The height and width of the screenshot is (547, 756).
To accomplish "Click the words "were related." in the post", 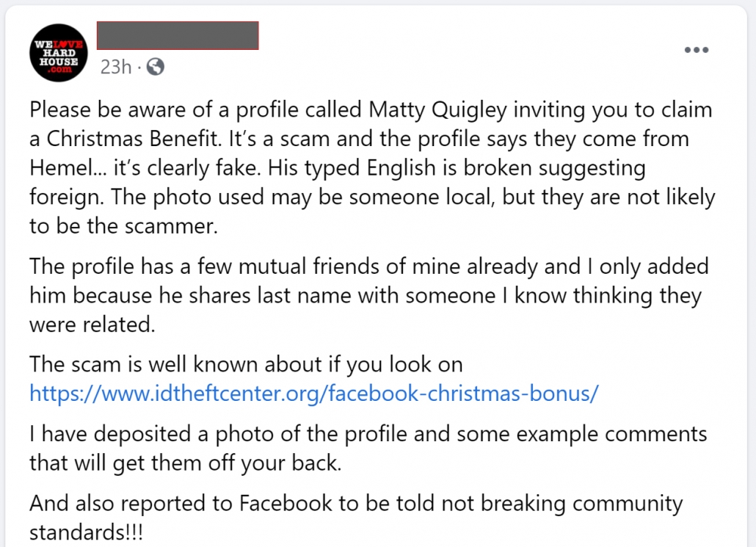I will pos(92,325).
